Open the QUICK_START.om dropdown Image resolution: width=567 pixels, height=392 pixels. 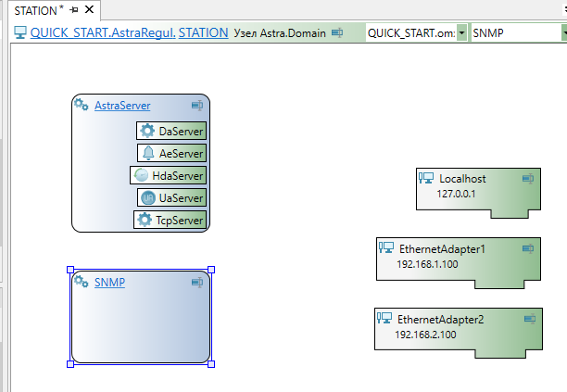point(461,32)
